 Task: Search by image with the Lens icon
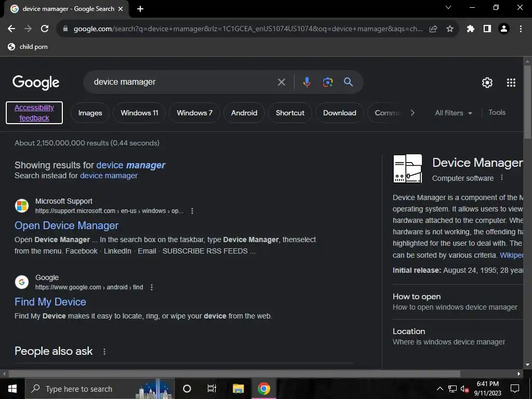pos(328,82)
